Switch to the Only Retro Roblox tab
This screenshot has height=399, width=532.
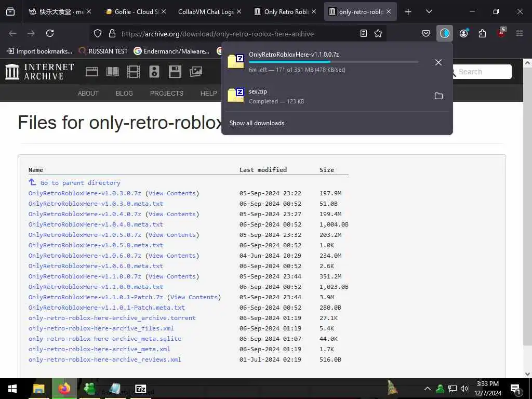285,11
